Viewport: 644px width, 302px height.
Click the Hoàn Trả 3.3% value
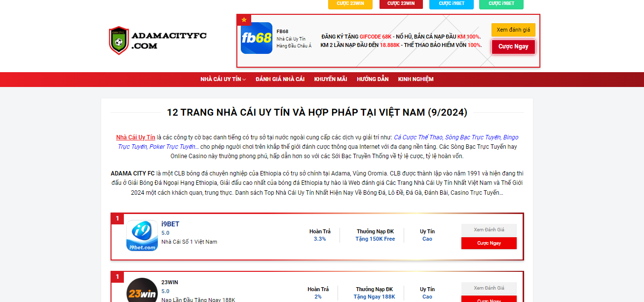[x=320, y=239]
